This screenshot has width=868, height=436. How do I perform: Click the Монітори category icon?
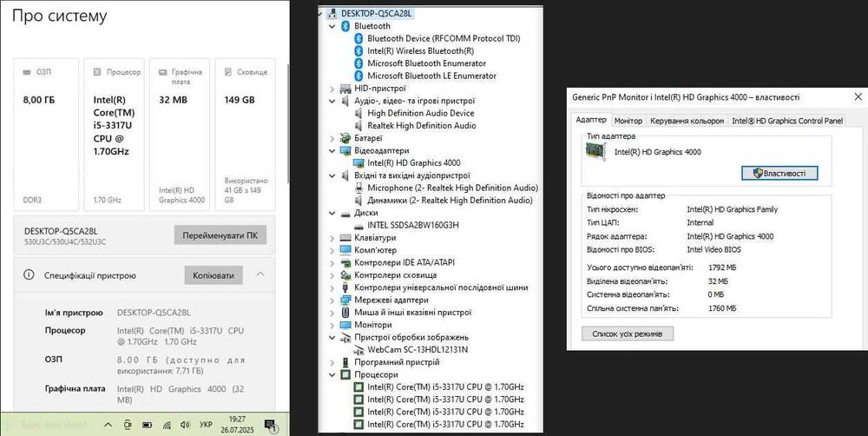[x=345, y=325]
